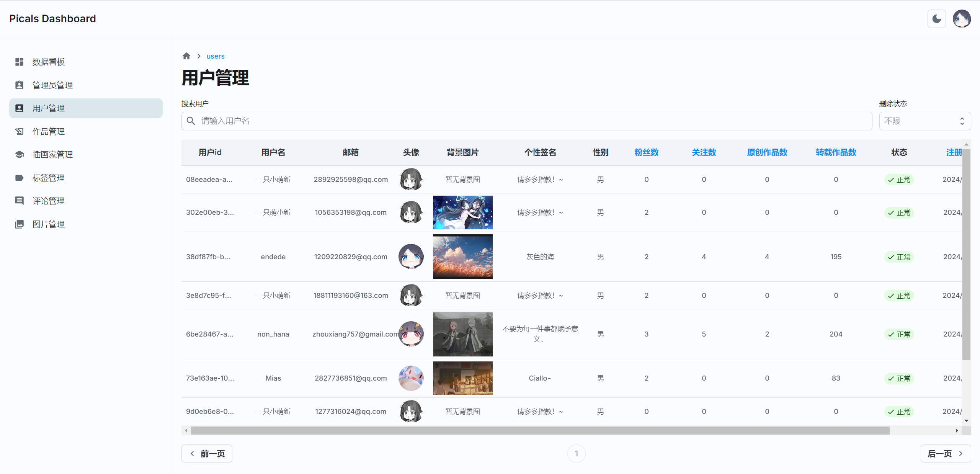Screen dimensions: 980x474
Task: Open 管理员管理 menu item
Action: coord(86,85)
